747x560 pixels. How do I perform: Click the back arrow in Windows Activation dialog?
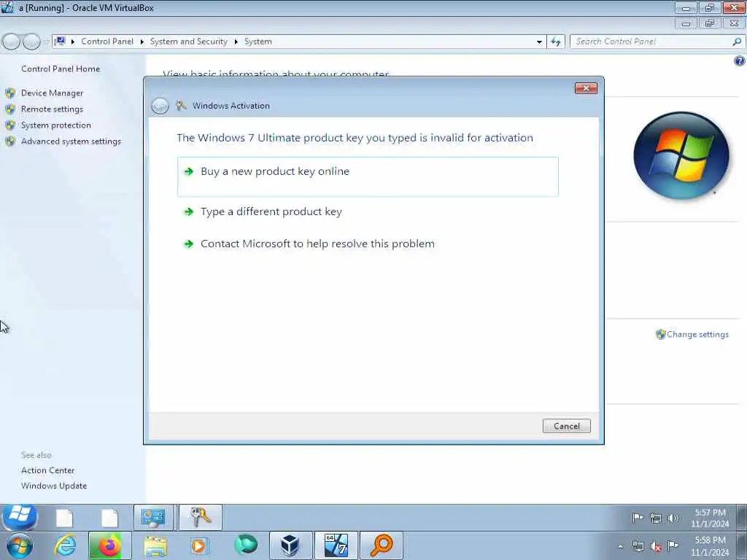[160, 106]
